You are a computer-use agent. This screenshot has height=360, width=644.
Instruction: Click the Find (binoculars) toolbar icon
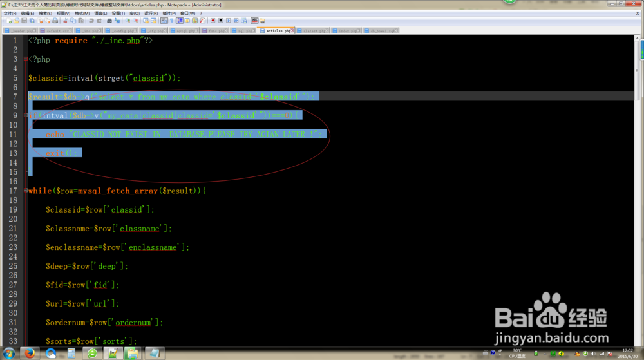point(109,21)
